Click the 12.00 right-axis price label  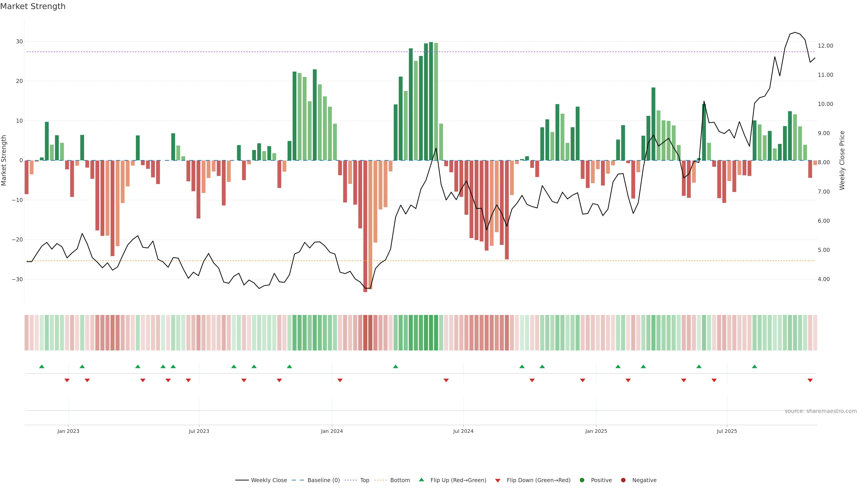[x=825, y=46]
